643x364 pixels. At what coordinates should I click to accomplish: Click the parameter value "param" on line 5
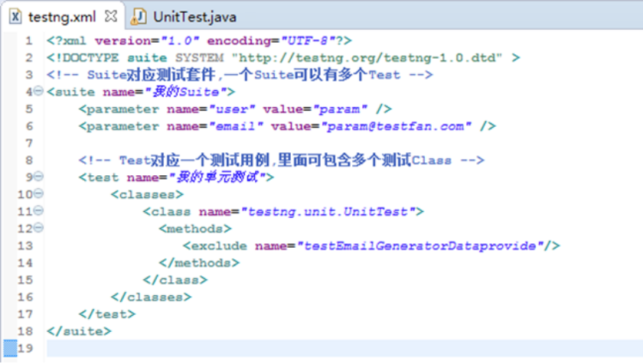click(340, 109)
